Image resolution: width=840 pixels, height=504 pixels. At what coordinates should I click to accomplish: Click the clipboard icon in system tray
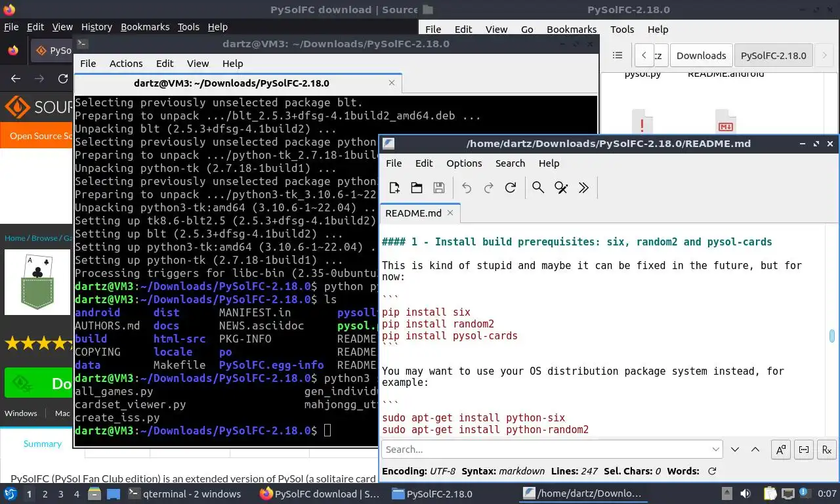pos(772,494)
